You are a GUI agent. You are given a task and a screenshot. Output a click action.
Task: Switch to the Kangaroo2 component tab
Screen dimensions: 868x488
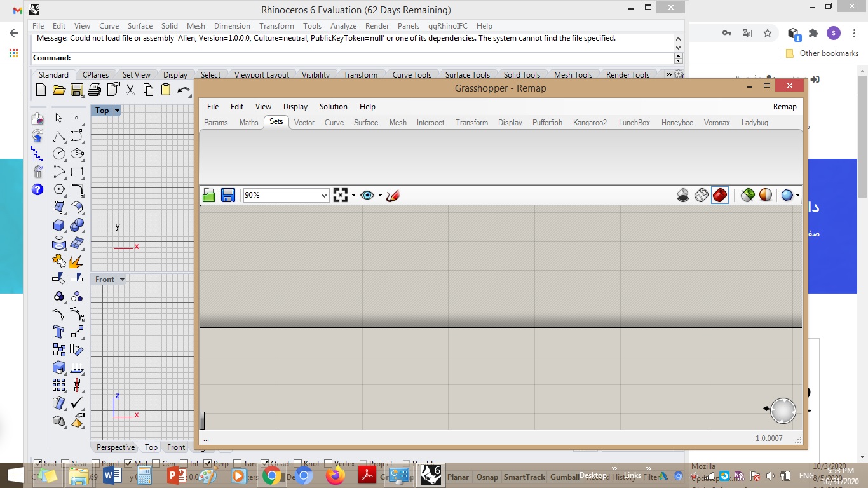[x=590, y=123]
